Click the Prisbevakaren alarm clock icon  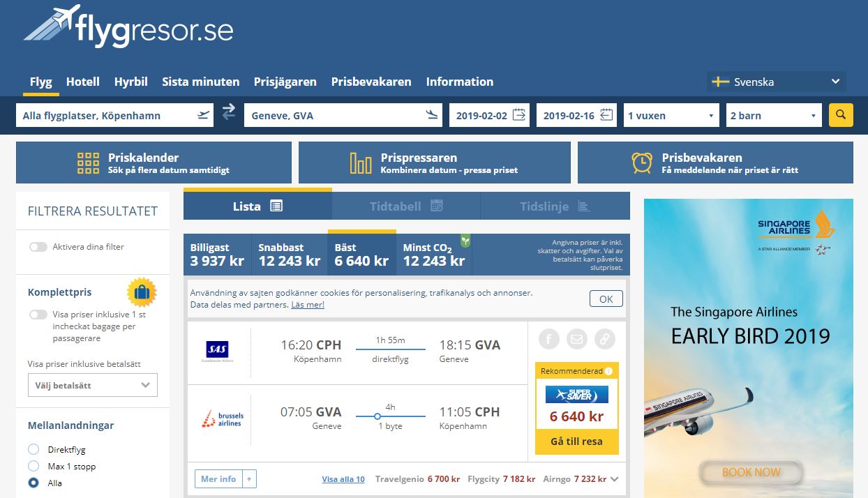click(642, 163)
